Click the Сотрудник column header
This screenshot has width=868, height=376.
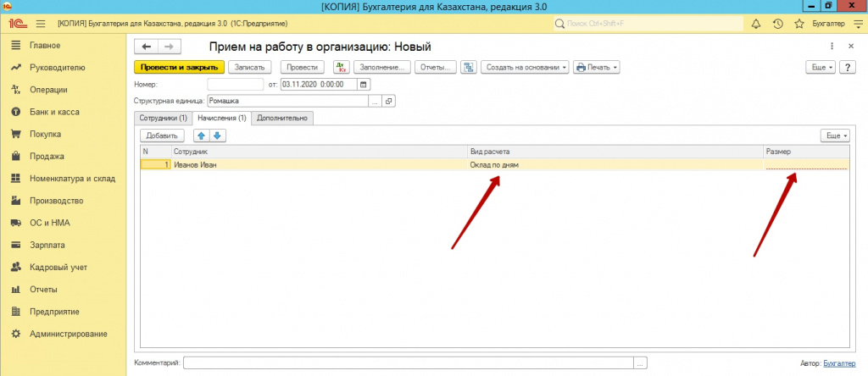(x=320, y=151)
